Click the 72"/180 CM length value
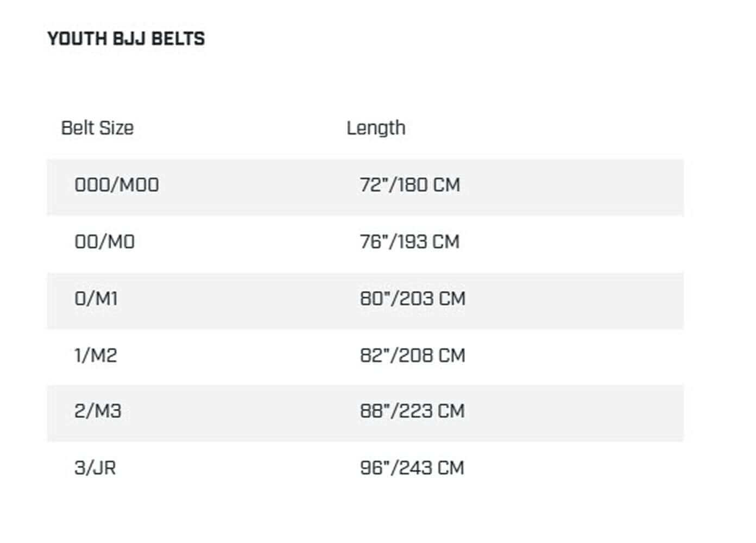The height and width of the screenshot is (543, 756). (x=409, y=185)
